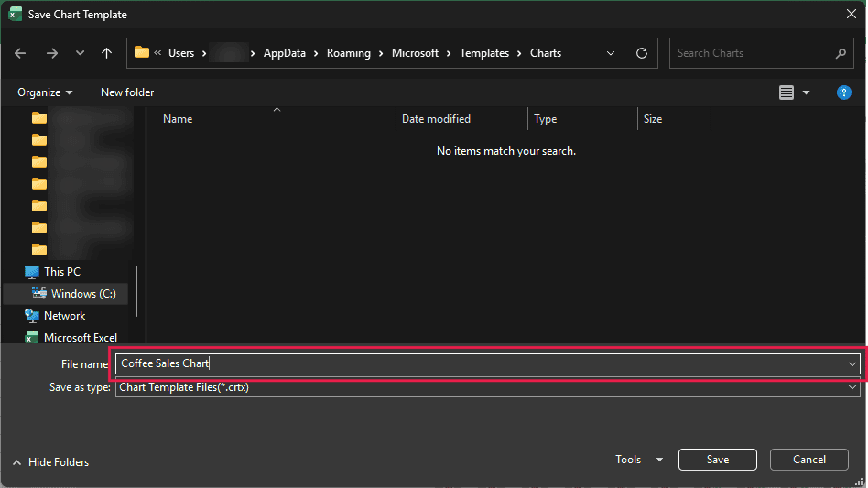The image size is (868, 488).
Task: Go back using the back arrow
Action: tap(20, 53)
